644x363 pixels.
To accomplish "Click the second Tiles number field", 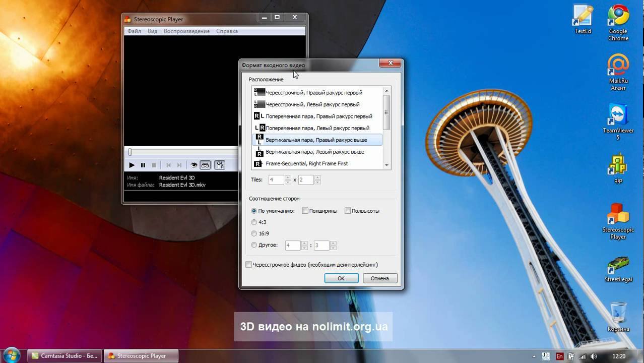I will (306, 180).
